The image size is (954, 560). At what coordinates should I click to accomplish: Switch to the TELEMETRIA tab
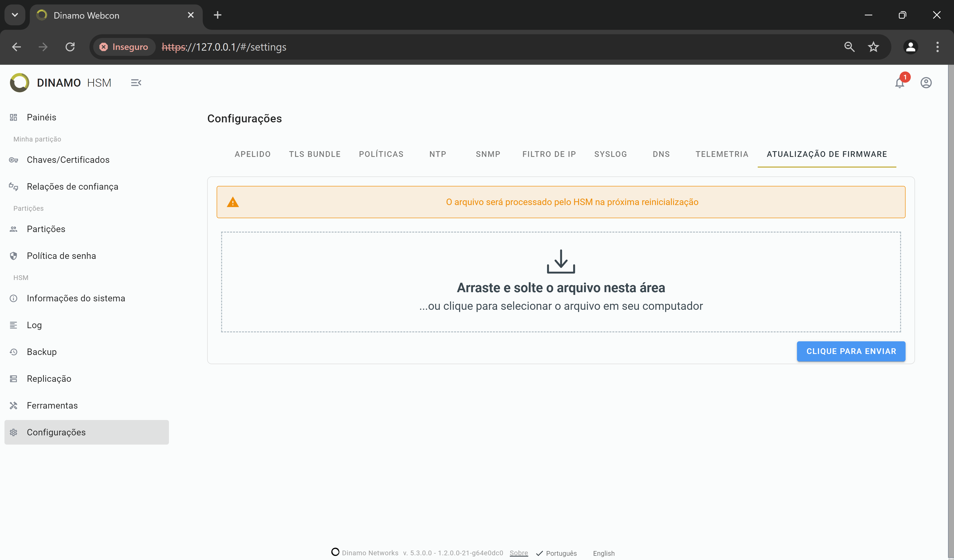point(721,154)
